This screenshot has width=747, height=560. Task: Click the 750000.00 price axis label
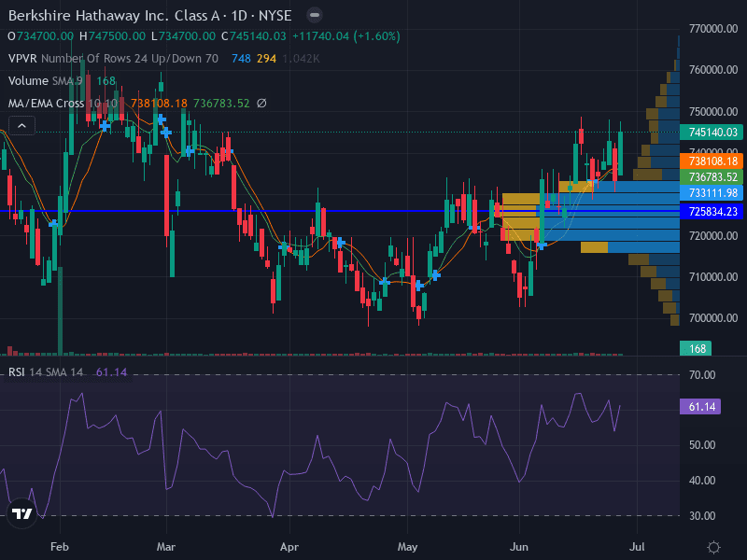[x=713, y=111]
